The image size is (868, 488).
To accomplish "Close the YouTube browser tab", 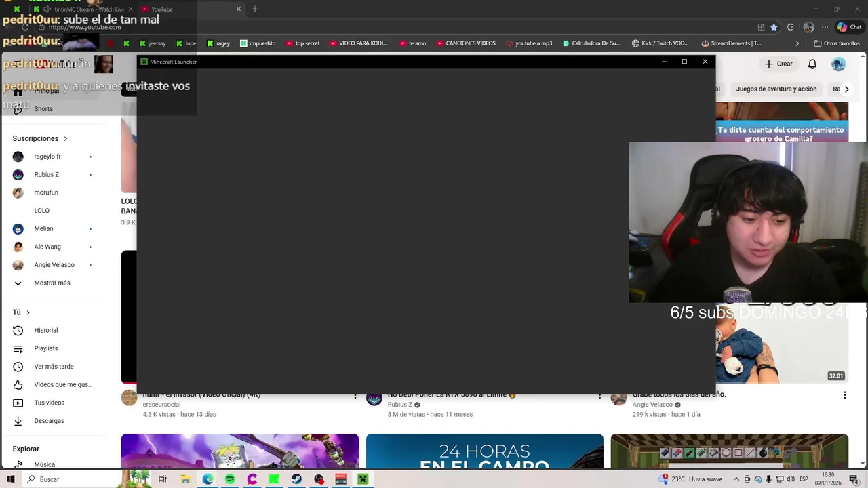I will click(x=239, y=9).
